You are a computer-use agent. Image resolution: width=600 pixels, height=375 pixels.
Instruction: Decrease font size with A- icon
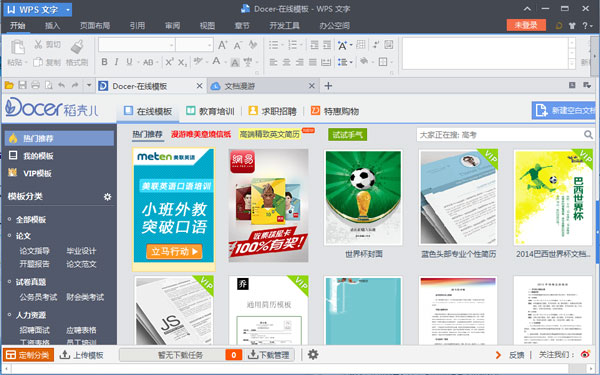[x=238, y=45]
